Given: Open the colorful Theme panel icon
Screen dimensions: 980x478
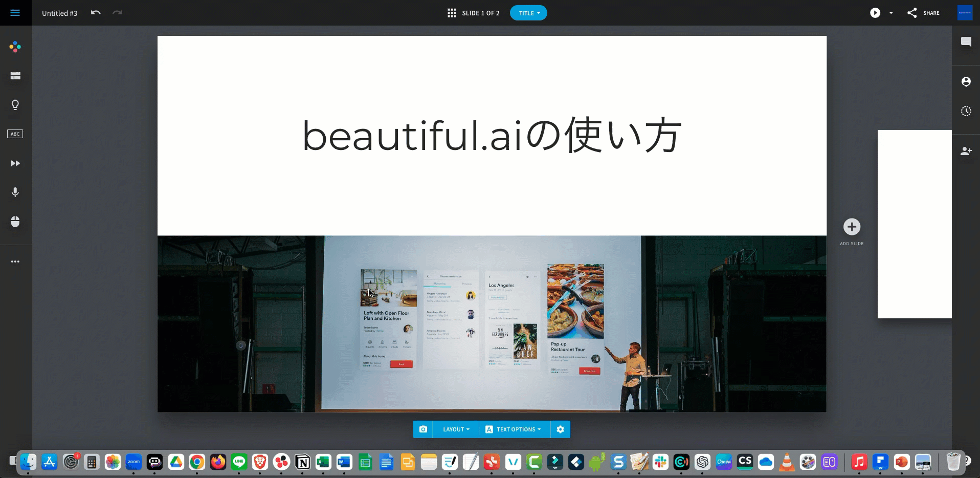Looking at the screenshot, I should point(15,47).
